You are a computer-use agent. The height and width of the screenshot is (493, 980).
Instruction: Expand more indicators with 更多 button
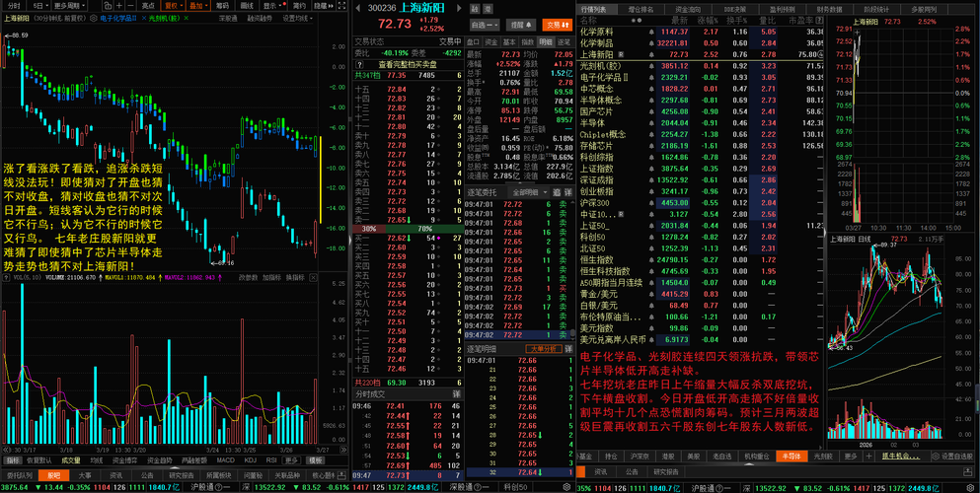[291, 460]
